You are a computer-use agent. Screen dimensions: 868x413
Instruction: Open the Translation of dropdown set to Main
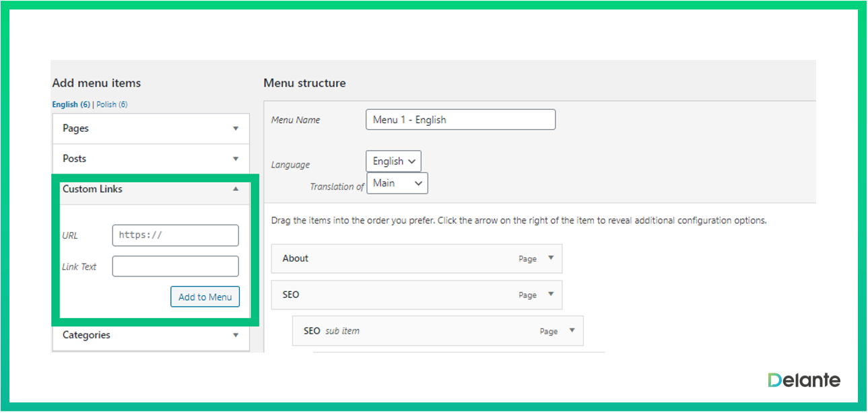(397, 183)
